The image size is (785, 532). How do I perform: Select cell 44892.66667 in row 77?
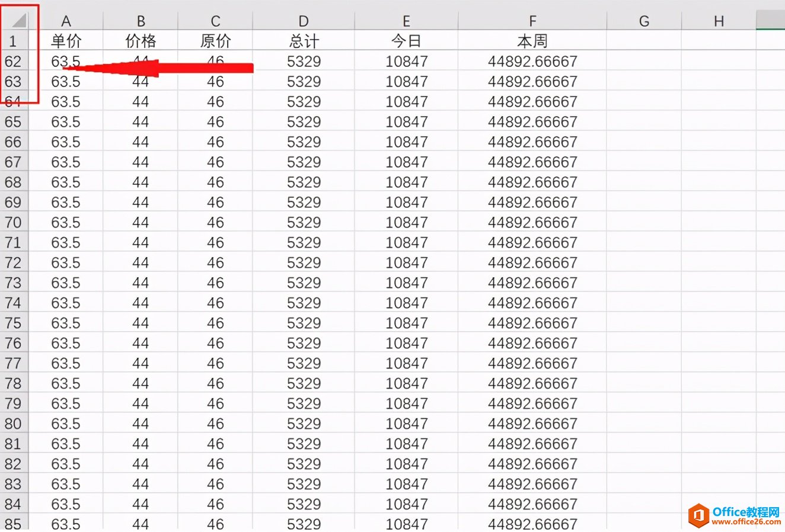(x=532, y=363)
